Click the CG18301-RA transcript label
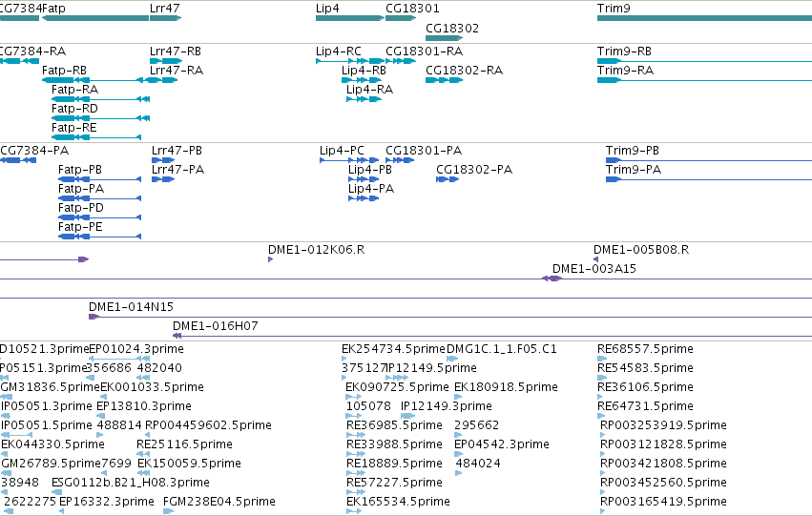 (x=424, y=52)
